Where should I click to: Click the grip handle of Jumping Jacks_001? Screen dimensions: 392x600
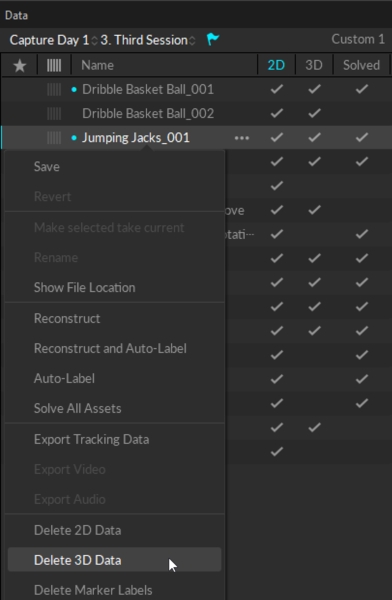[54, 138]
